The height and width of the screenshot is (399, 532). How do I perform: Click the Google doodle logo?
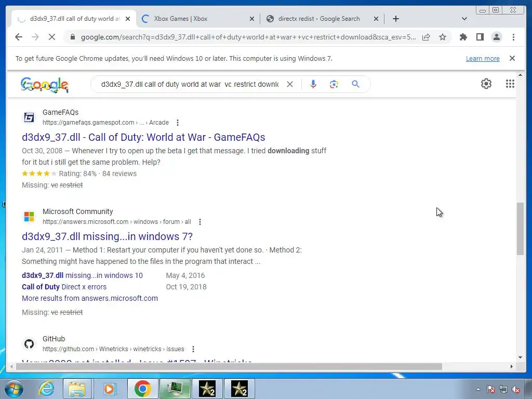pos(45,85)
